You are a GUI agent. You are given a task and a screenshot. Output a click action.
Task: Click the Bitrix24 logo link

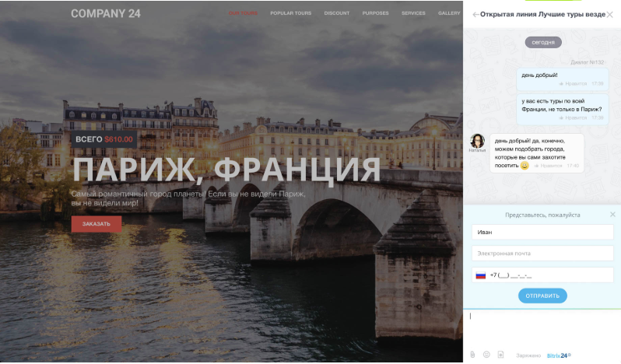pyautogui.click(x=559, y=355)
